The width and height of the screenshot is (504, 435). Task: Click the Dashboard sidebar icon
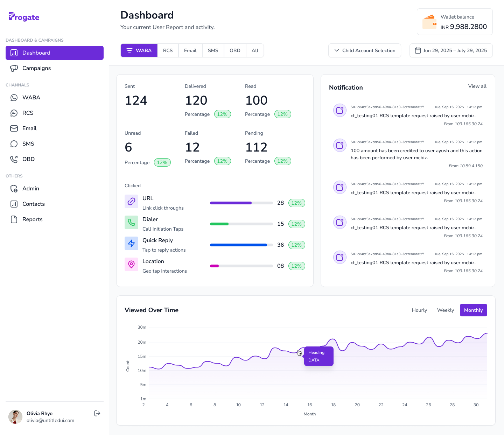coord(14,53)
